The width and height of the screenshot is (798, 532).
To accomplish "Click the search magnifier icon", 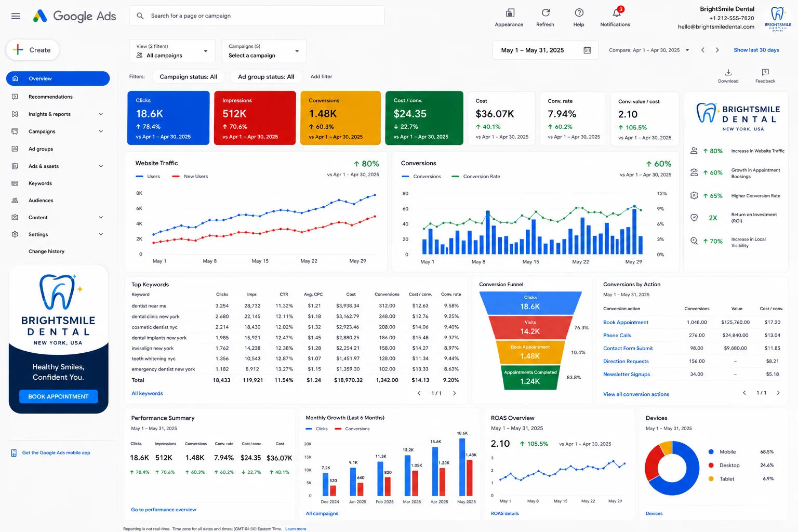I will [140, 16].
